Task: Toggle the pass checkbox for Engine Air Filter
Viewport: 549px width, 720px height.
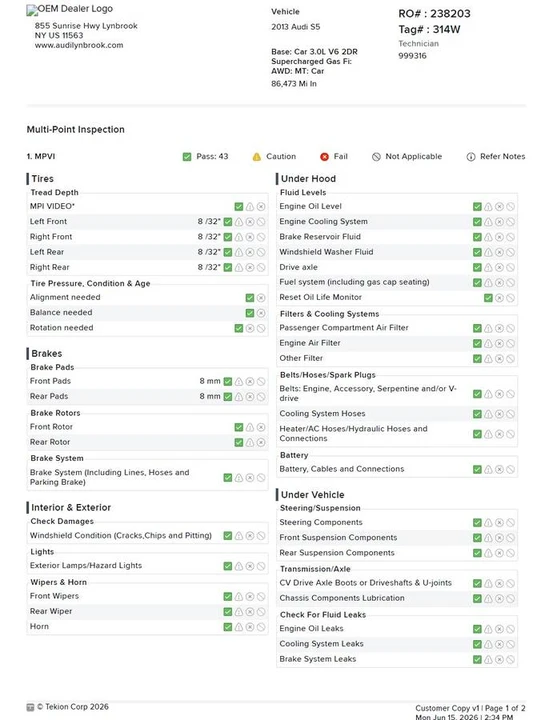Action: click(x=477, y=343)
